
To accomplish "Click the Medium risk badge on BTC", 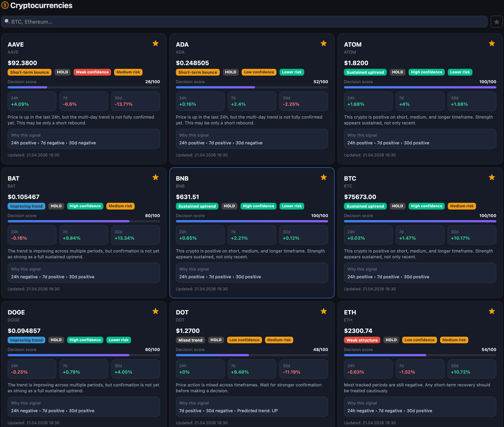I will point(462,206).
